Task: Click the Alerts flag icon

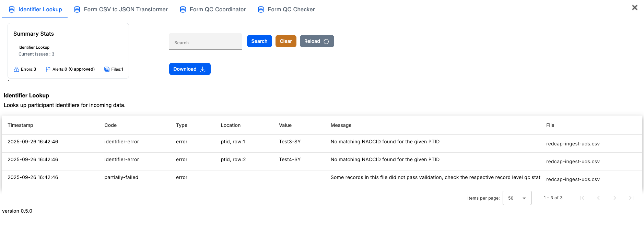Action: pos(48,69)
